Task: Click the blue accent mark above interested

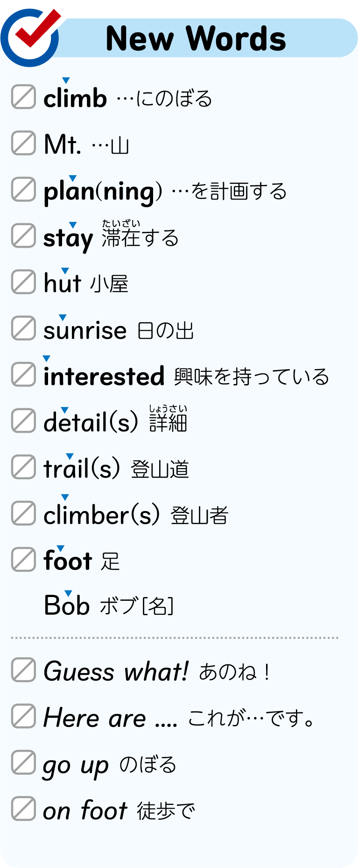Action: 46,359
